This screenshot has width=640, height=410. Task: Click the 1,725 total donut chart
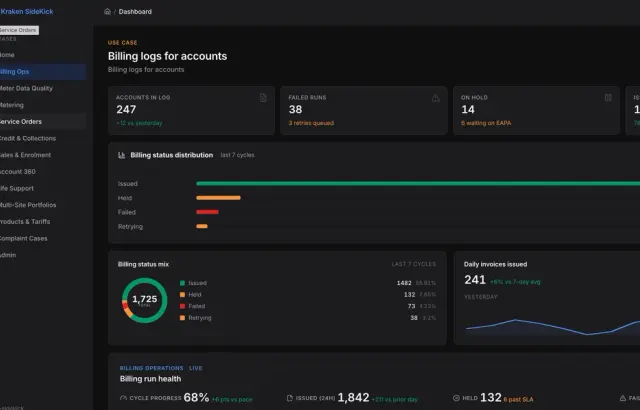pyautogui.click(x=144, y=300)
